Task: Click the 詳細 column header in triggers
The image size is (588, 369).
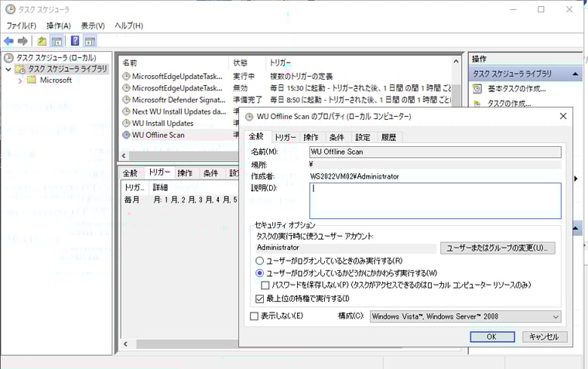Action: click(160, 187)
